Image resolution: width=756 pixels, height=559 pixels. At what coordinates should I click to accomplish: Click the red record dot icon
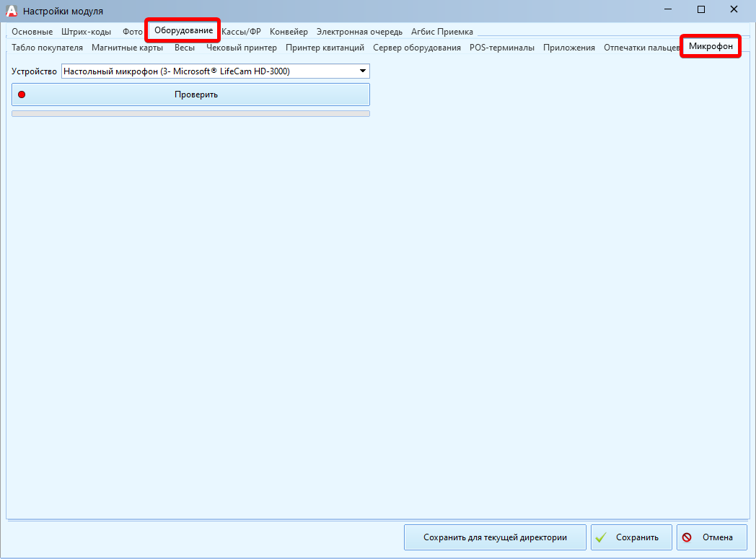click(22, 94)
